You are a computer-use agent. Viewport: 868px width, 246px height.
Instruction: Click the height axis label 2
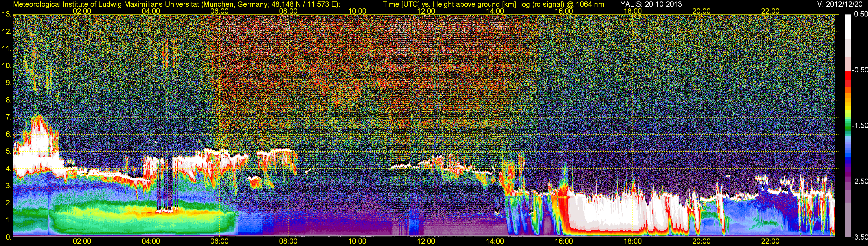click(x=8, y=203)
